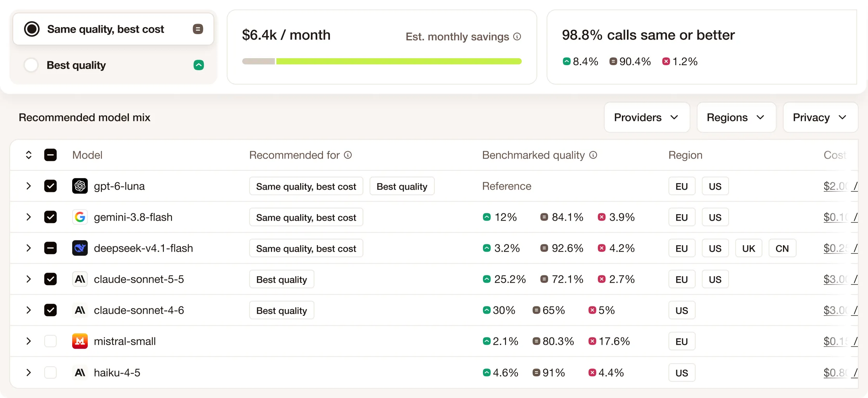Screen dimensions: 868x398
Task: Click the neutral same icon next to 90.4%
Action: tap(613, 61)
